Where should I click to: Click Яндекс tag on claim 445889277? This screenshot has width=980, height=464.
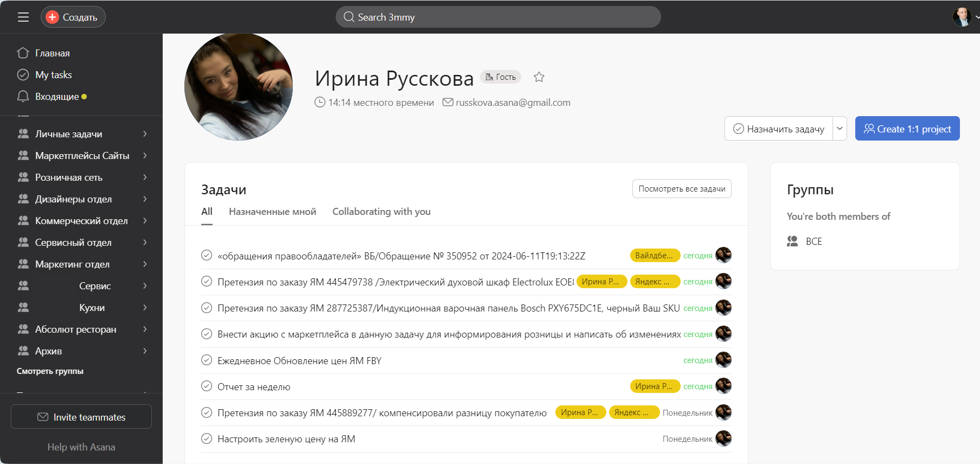click(634, 412)
